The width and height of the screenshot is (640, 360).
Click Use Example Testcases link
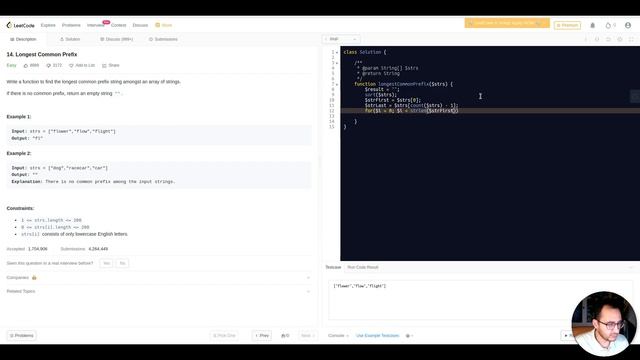tap(378, 336)
